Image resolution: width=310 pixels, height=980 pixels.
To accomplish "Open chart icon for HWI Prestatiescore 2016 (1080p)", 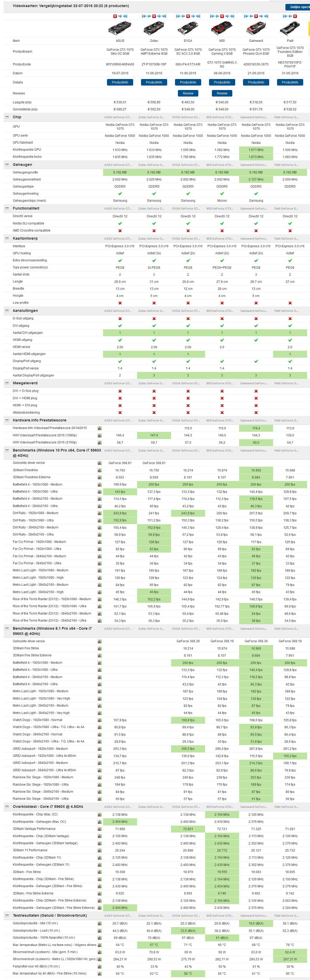I will point(100,435).
